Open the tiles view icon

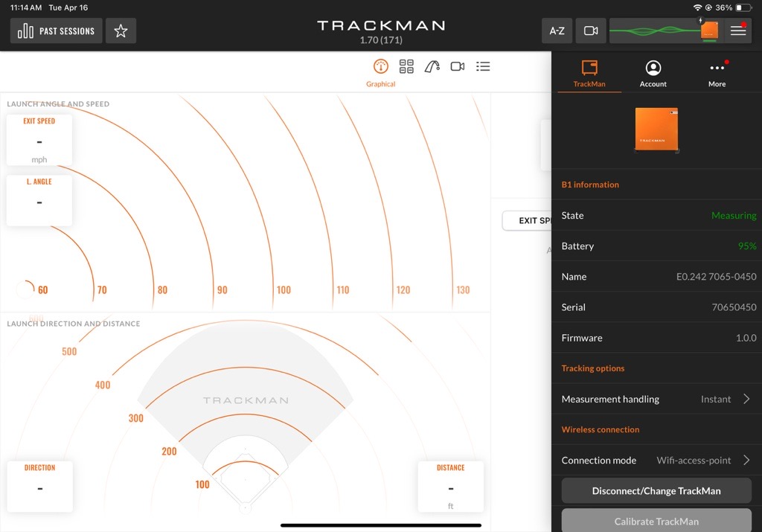click(x=406, y=66)
